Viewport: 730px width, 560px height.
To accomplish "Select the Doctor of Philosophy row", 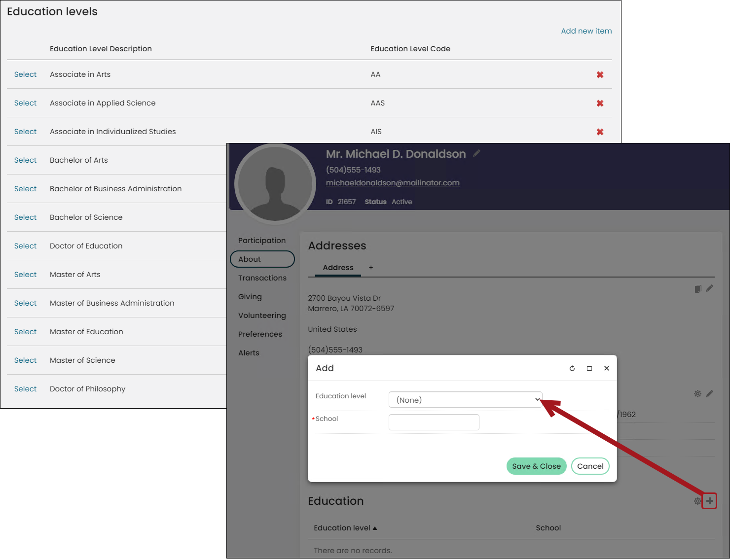I will [x=25, y=389].
